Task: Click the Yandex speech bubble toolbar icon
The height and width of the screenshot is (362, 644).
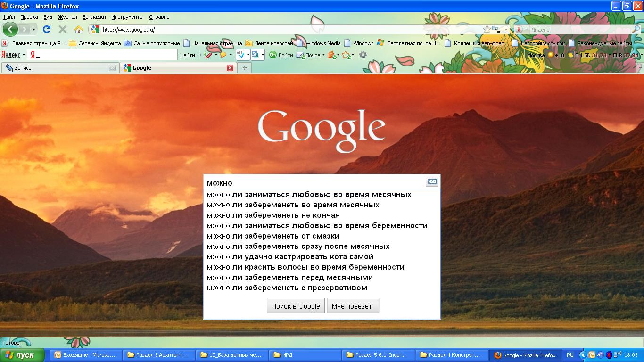Action: click(x=223, y=55)
